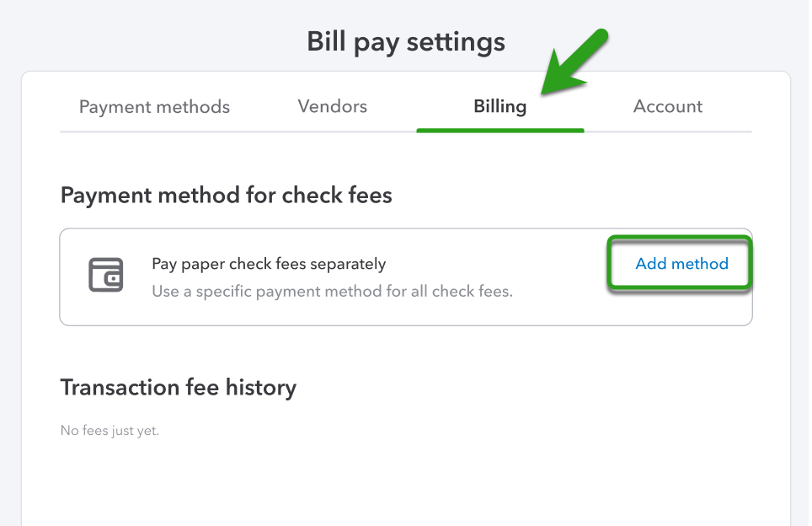Click the No fees just yet message
Screen dimensions: 812x526
(110, 430)
